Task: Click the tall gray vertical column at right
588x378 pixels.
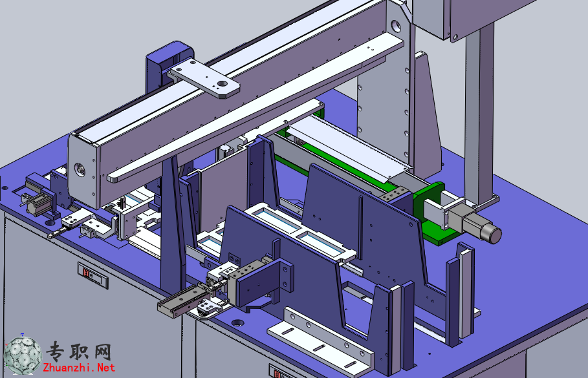Action: pyautogui.click(x=479, y=114)
